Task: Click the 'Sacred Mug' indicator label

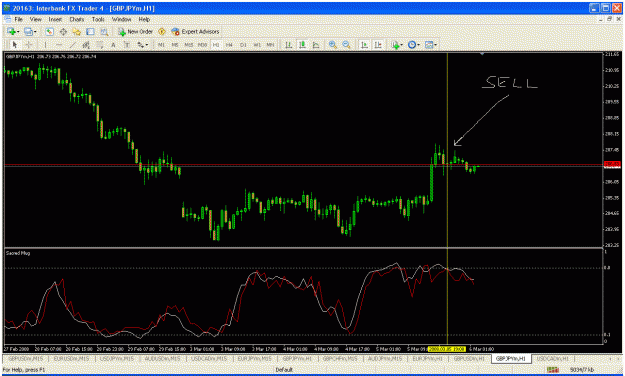Action: coord(18,253)
